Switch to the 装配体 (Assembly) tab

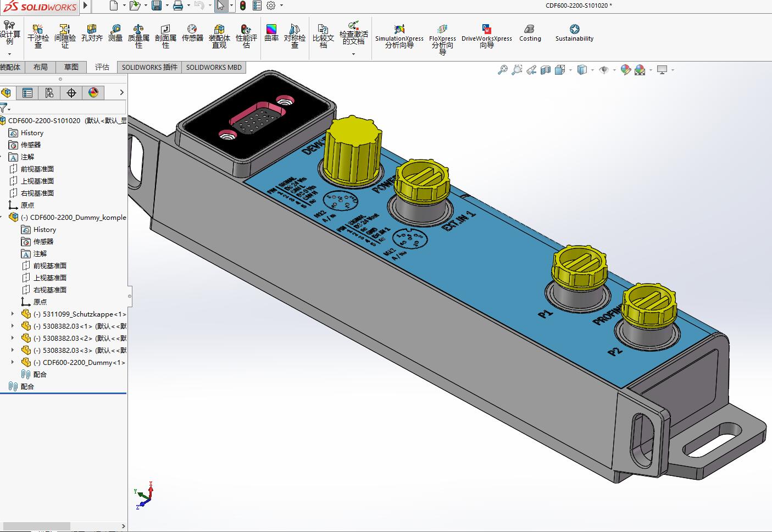pyautogui.click(x=11, y=67)
